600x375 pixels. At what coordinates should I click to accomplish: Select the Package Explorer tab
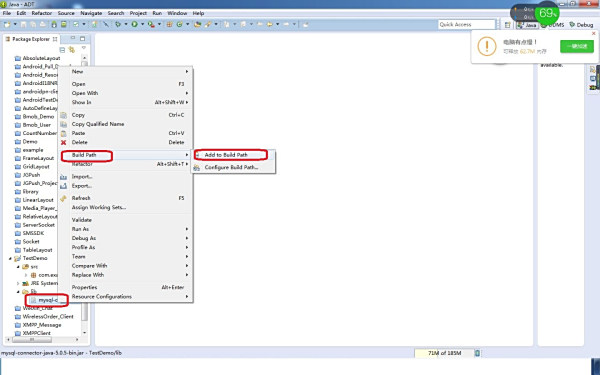tap(31, 39)
